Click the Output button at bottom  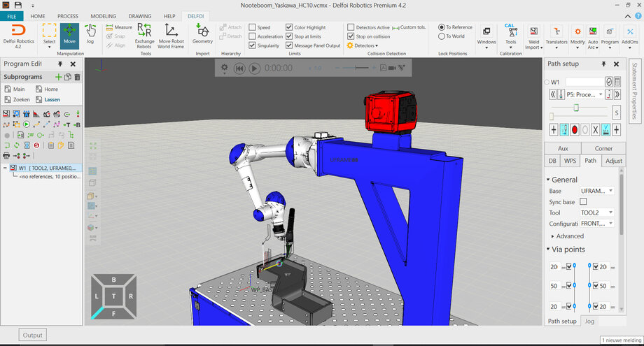[x=32, y=336]
